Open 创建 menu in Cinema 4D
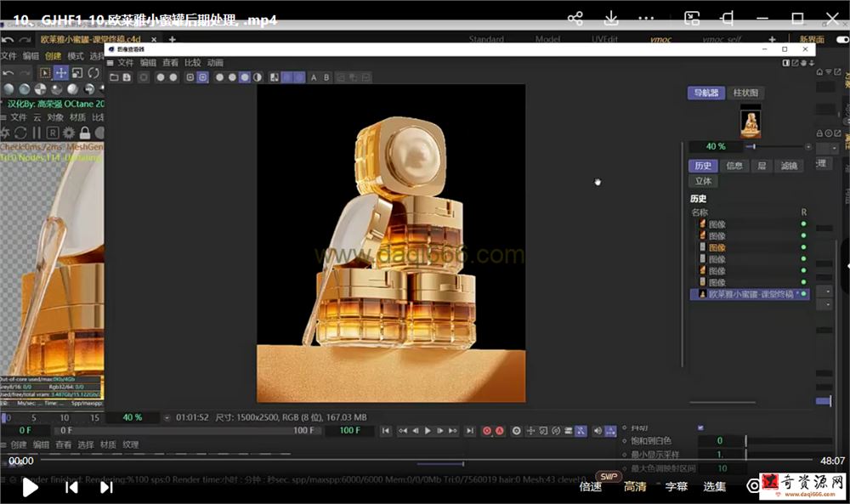Screen dimensions: 850x504 click(53, 56)
